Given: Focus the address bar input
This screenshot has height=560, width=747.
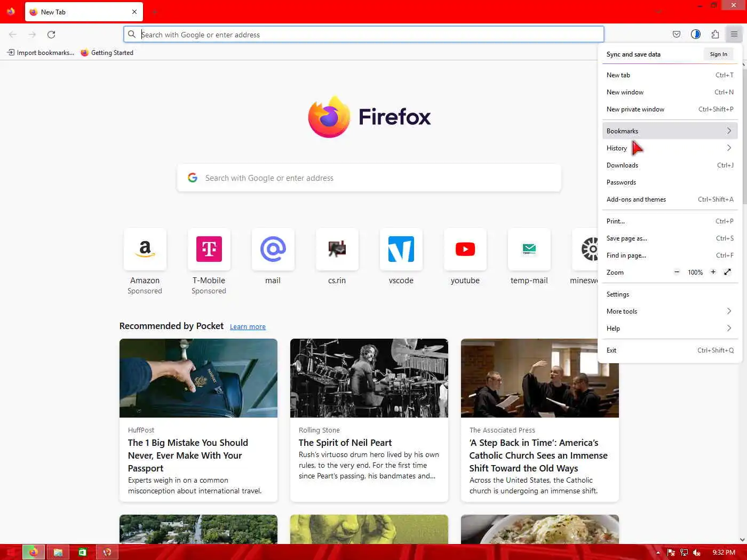Looking at the screenshot, I should pyautogui.click(x=364, y=34).
